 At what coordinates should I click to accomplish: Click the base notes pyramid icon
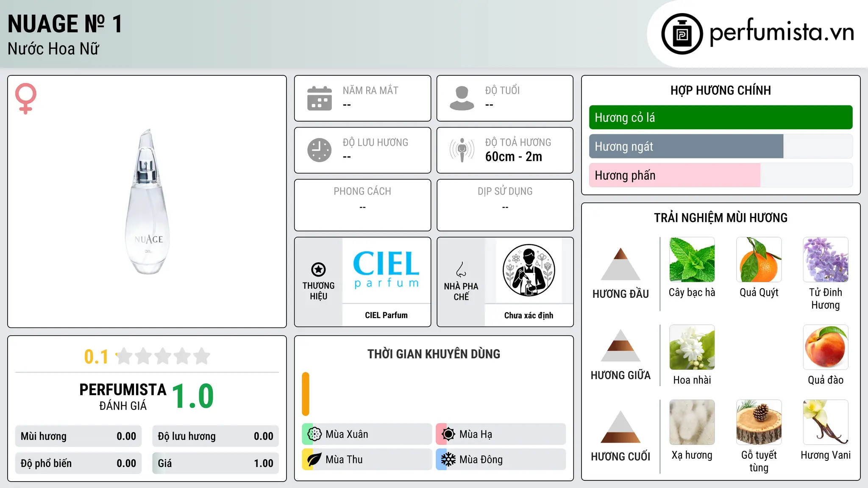pyautogui.click(x=620, y=427)
